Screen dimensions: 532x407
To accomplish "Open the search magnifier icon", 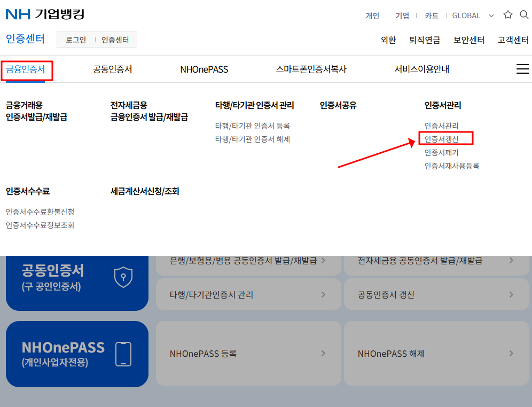I will (x=524, y=14).
